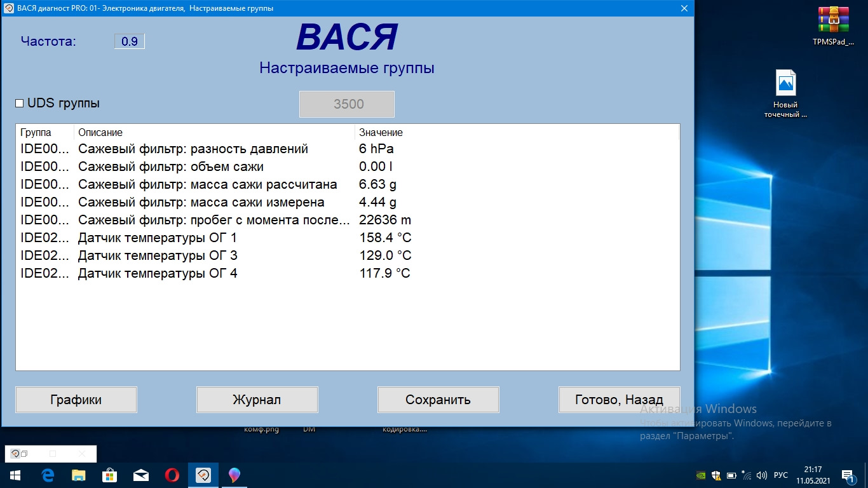The height and width of the screenshot is (488, 868).
Task: Click value 0.00 l
Action: coord(376,166)
